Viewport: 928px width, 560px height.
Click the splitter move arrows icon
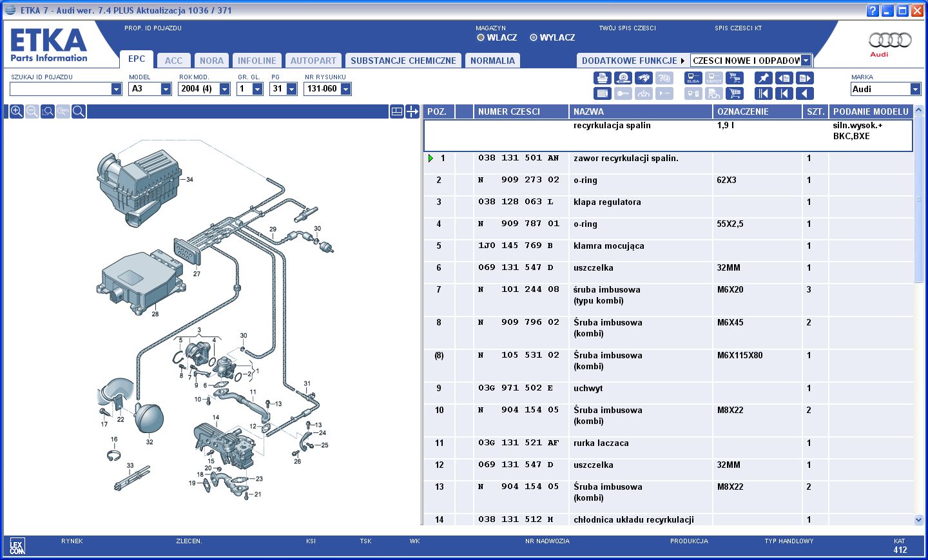pos(412,111)
